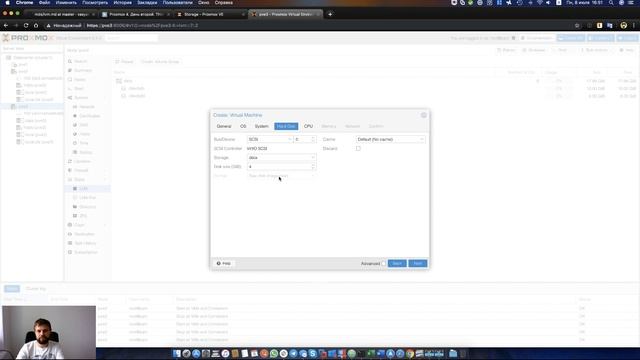Open the Cluster log tab at the bottom

36,289
